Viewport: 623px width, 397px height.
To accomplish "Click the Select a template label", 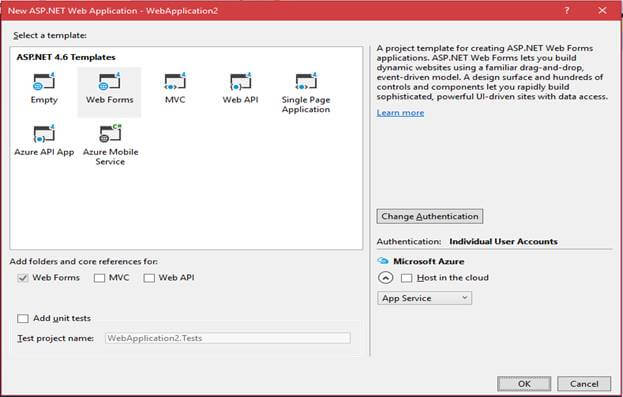I will point(50,35).
